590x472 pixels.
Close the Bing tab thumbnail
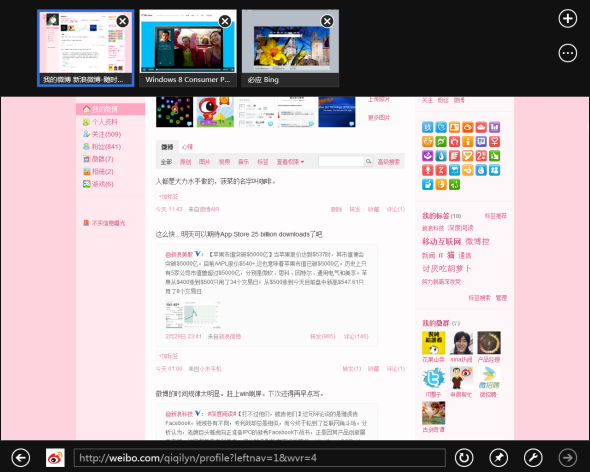327,21
